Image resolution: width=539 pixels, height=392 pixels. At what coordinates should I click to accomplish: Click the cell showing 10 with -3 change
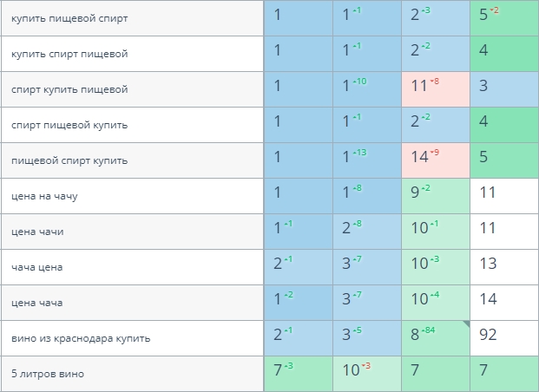click(367, 374)
